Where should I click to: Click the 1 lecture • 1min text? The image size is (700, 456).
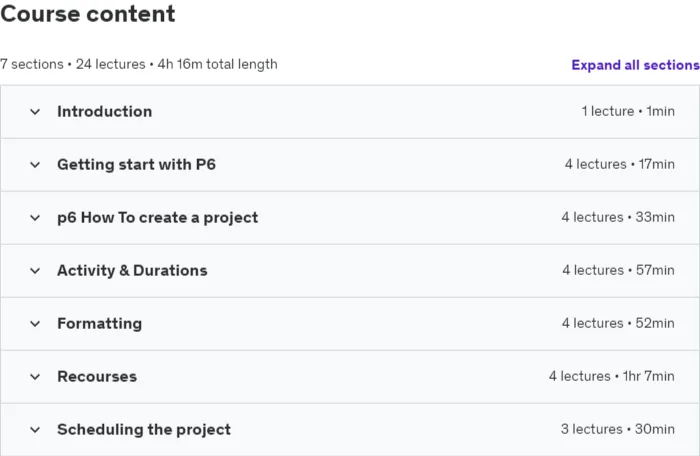coord(628,111)
